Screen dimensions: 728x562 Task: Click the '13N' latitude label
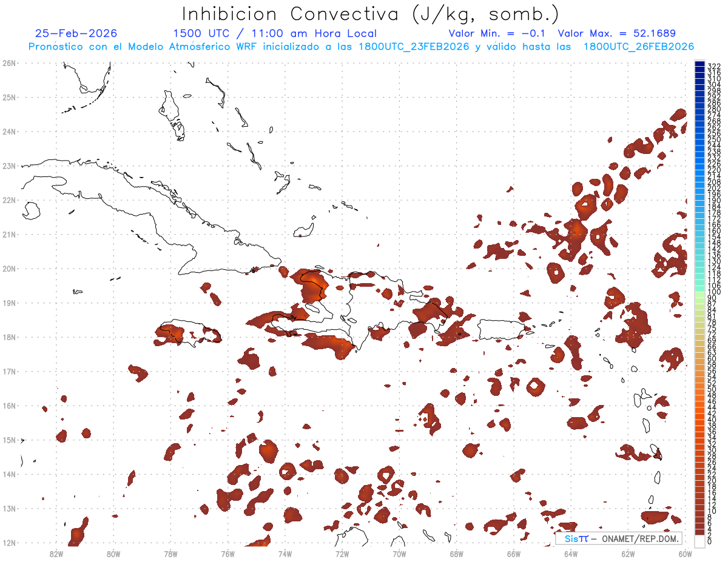9,508
